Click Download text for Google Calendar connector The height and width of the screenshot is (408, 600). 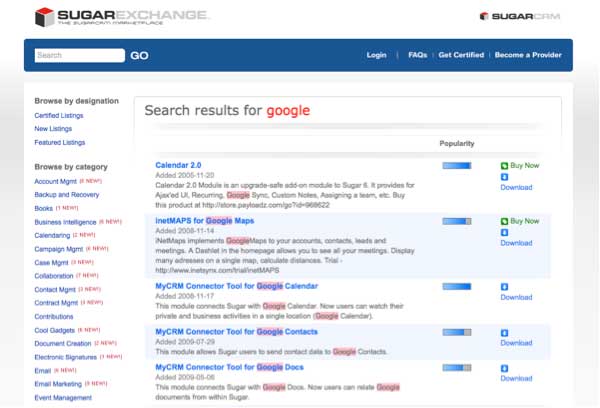coord(516,297)
